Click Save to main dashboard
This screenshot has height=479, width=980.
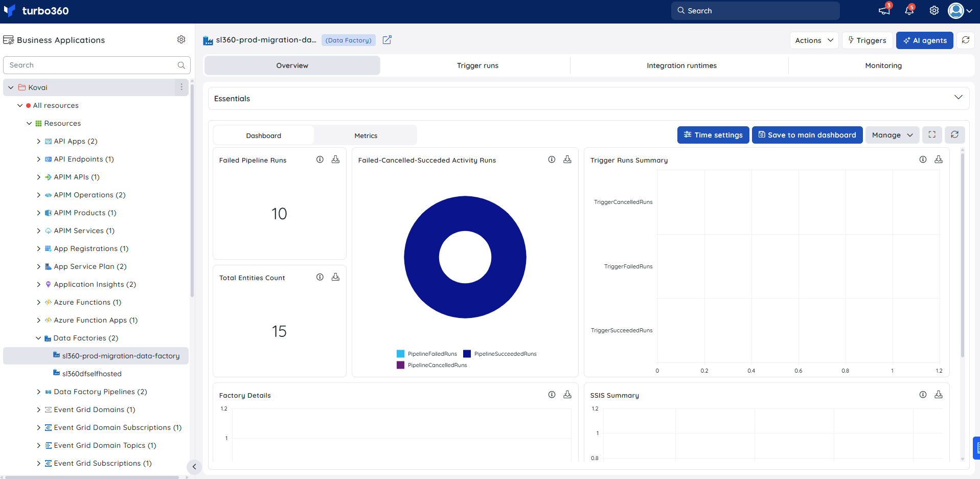[807, 135]
